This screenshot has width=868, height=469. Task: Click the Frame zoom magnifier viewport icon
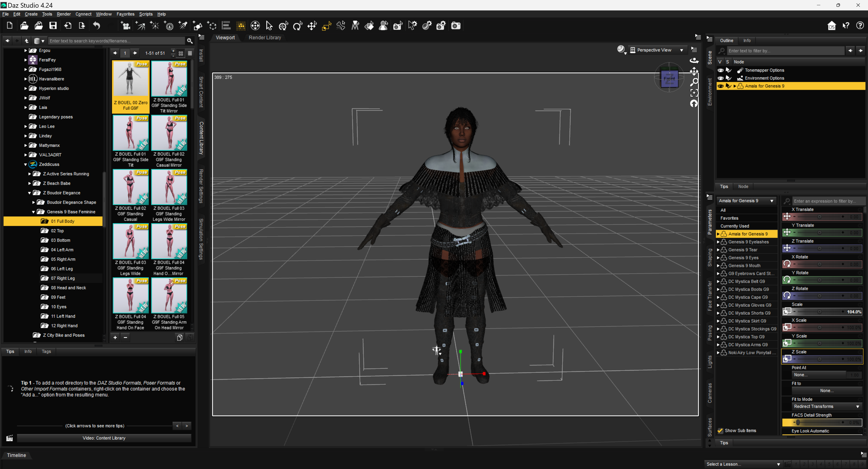[x=694, y=82]
